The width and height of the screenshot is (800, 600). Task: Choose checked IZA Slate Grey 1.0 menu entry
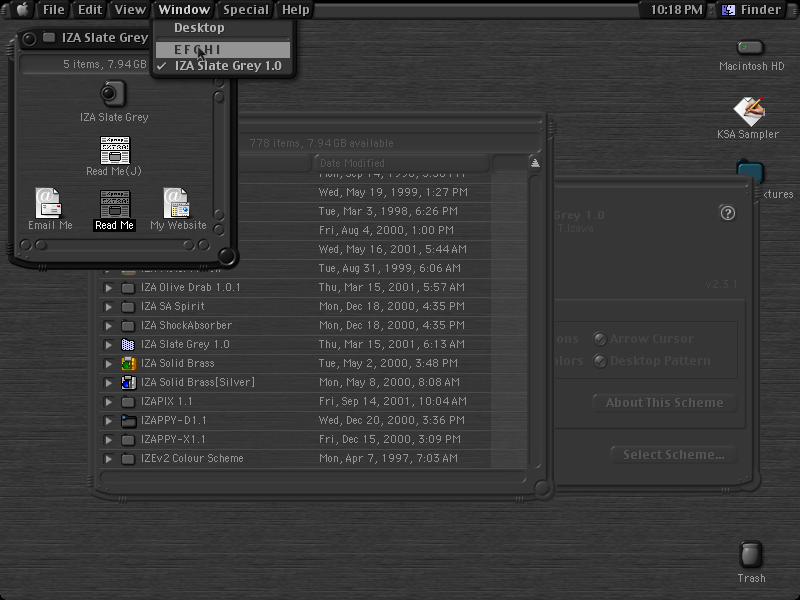(x=223, y=66)
